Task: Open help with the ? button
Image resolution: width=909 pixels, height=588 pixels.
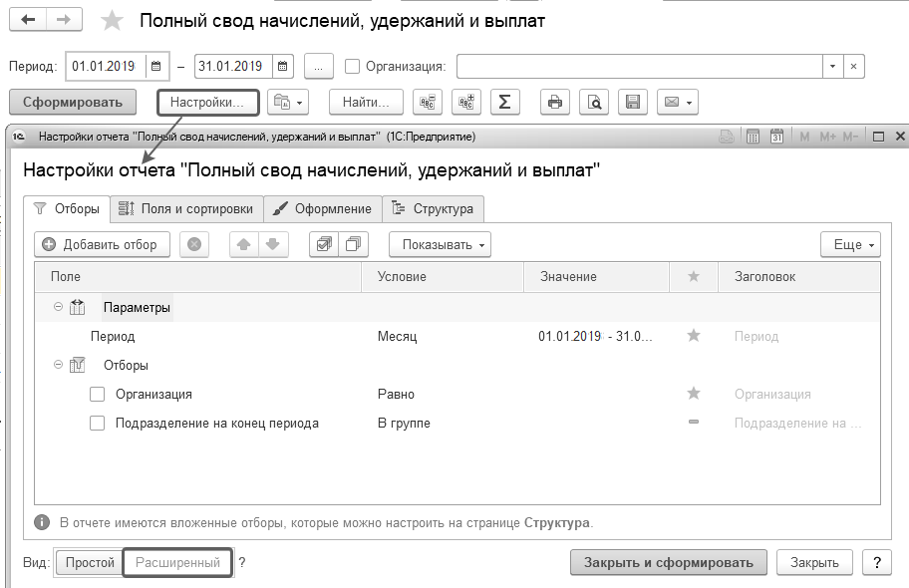Action: click(877, 562)
